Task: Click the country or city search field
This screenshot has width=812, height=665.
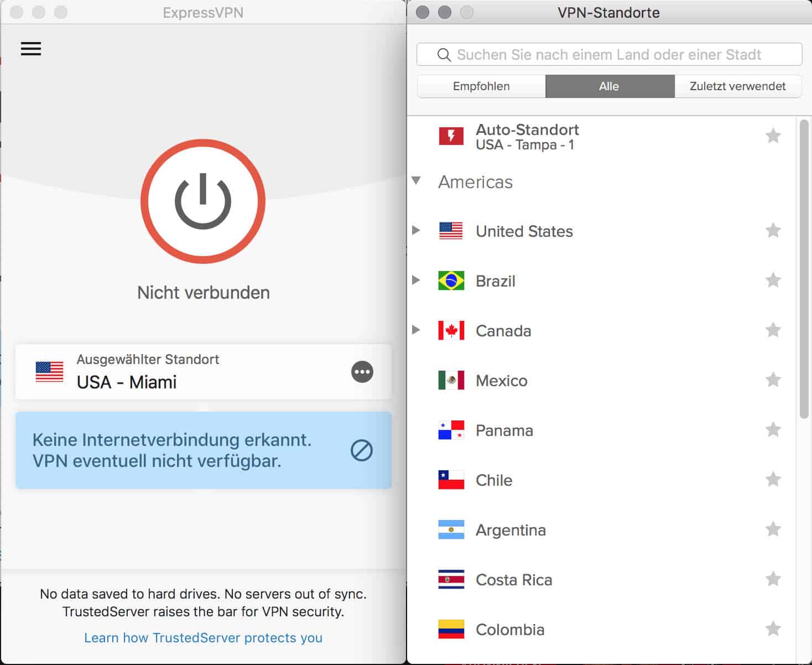Action: coord(608,54)
